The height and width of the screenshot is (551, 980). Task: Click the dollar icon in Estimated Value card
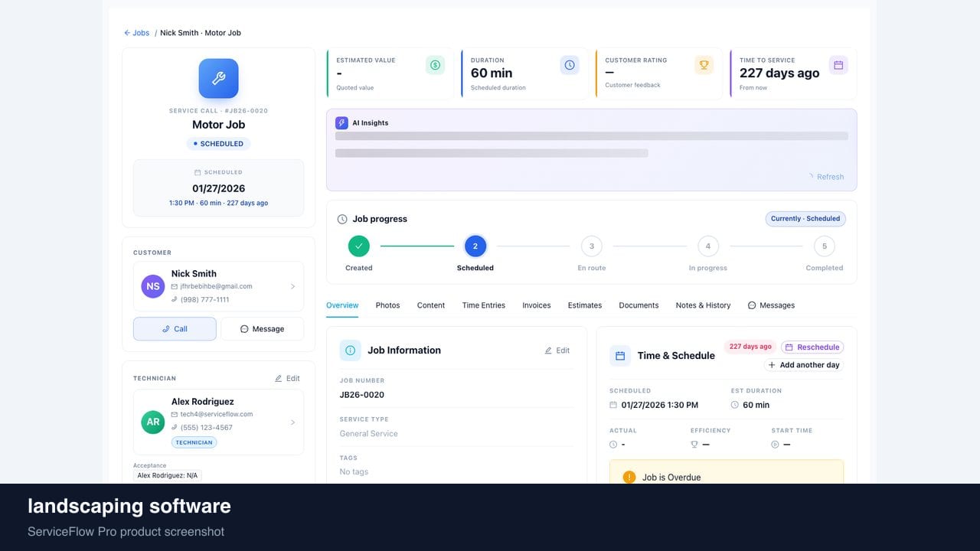[x=435, y=65]
